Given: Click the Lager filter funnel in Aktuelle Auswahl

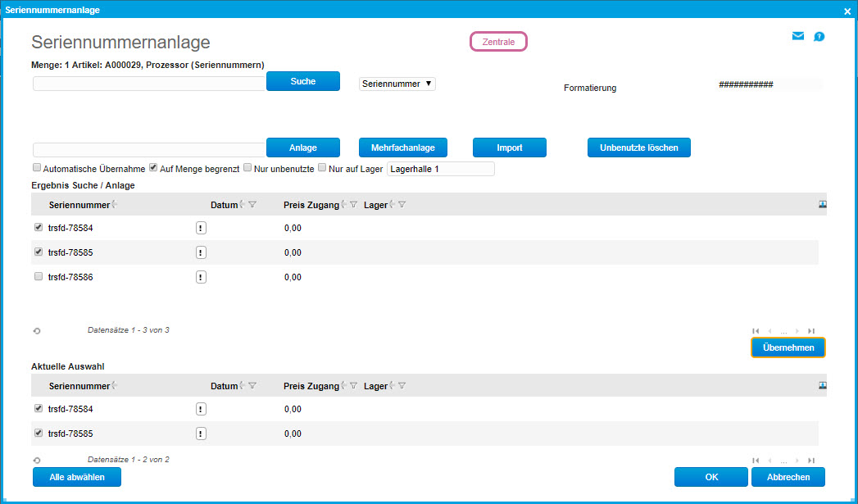Looking at the screenshot, I should pos(402,386).
